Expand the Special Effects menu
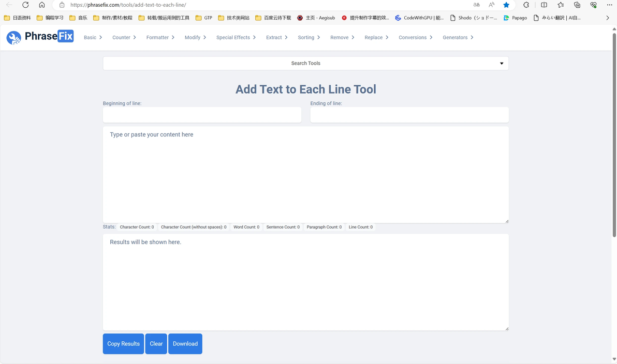617x364 pixels. pos(236,37)
